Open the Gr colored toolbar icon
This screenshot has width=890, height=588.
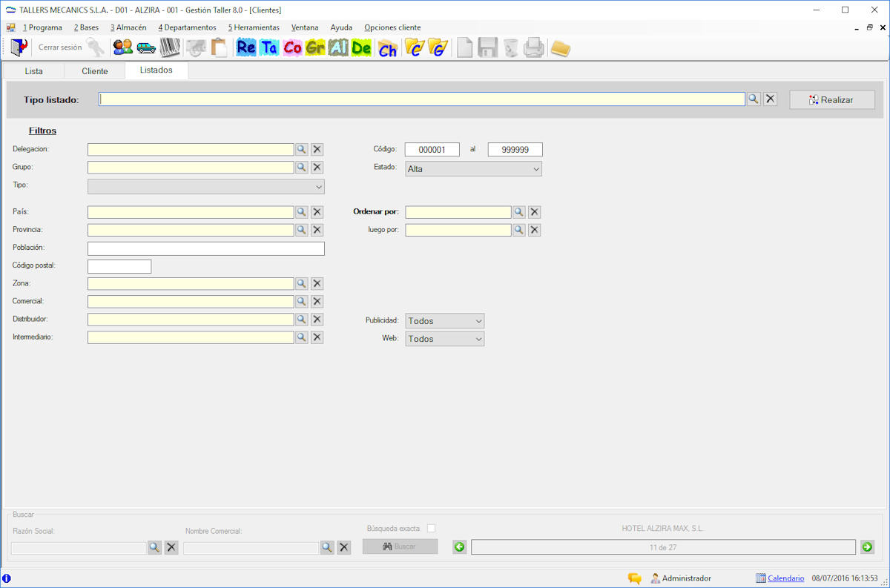tap(315, 47)
